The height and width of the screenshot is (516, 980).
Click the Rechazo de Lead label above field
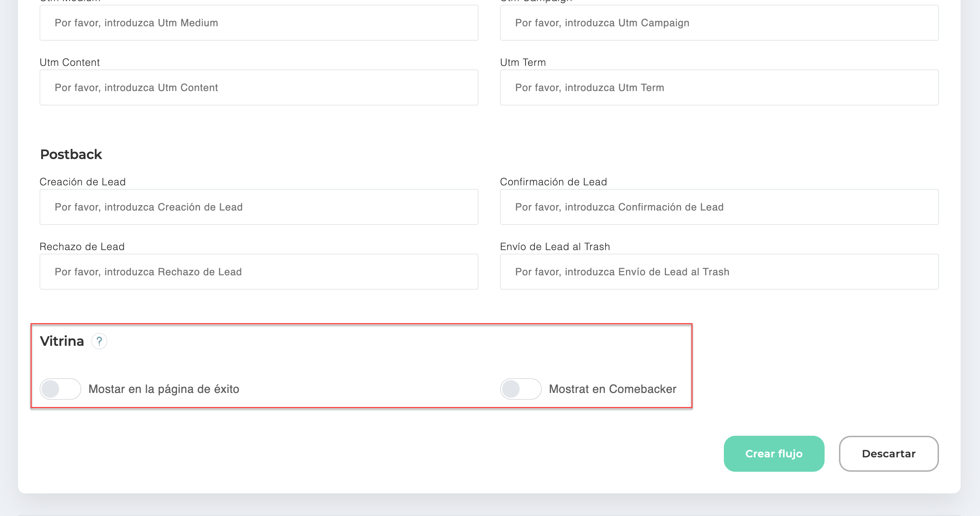(x=82, y=246)
